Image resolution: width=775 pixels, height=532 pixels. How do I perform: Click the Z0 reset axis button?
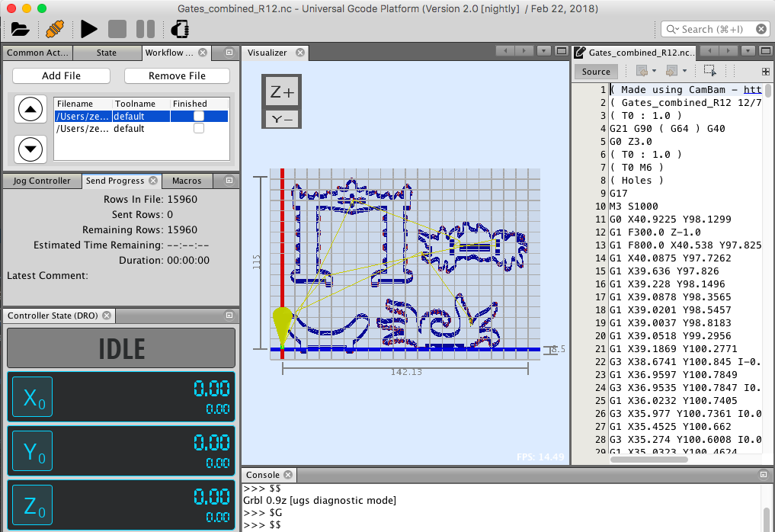click(32, 505)
